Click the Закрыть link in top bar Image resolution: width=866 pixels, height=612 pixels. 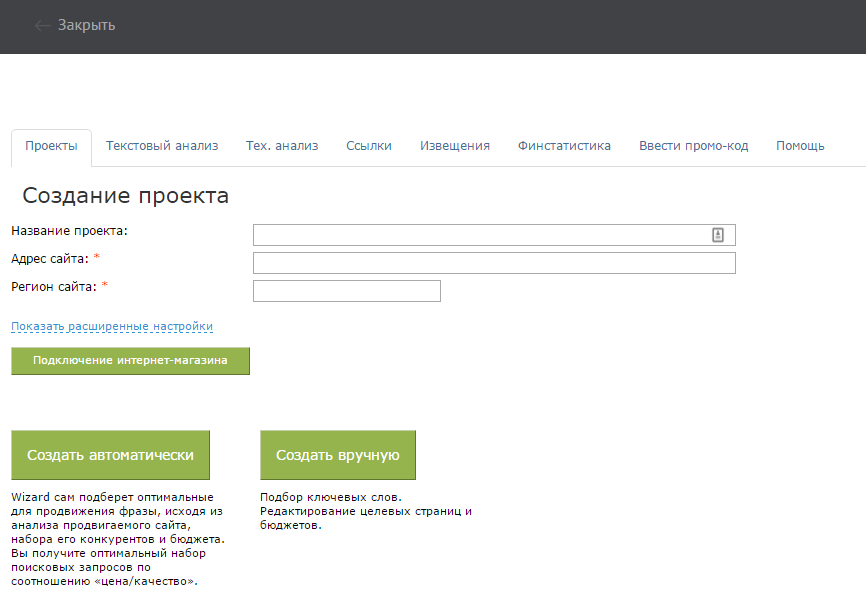tap(86, 25)
